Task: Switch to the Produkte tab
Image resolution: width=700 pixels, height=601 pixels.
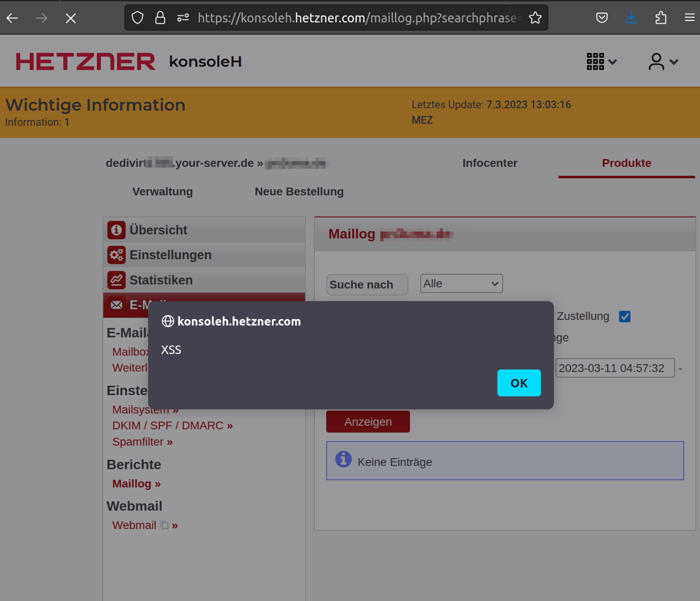Action: point(626,163)
